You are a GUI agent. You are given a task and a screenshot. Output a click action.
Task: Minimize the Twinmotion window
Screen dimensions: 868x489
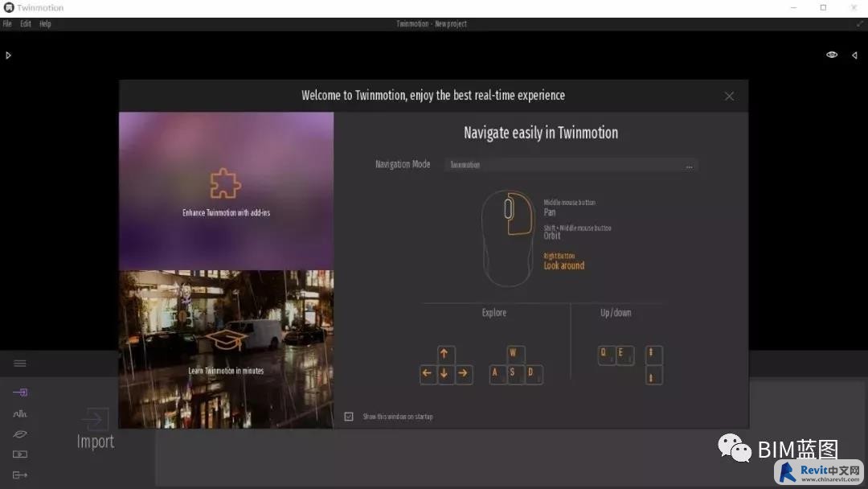[x=793, y=8]
